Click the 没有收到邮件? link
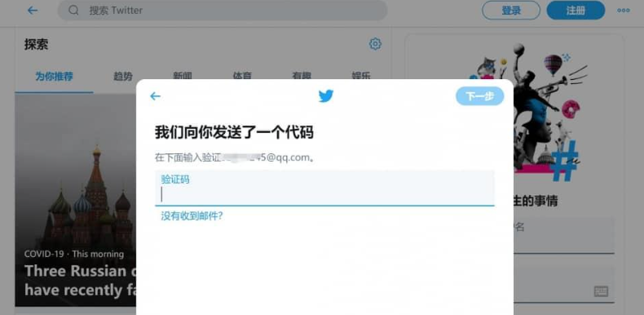 (192, 216)
